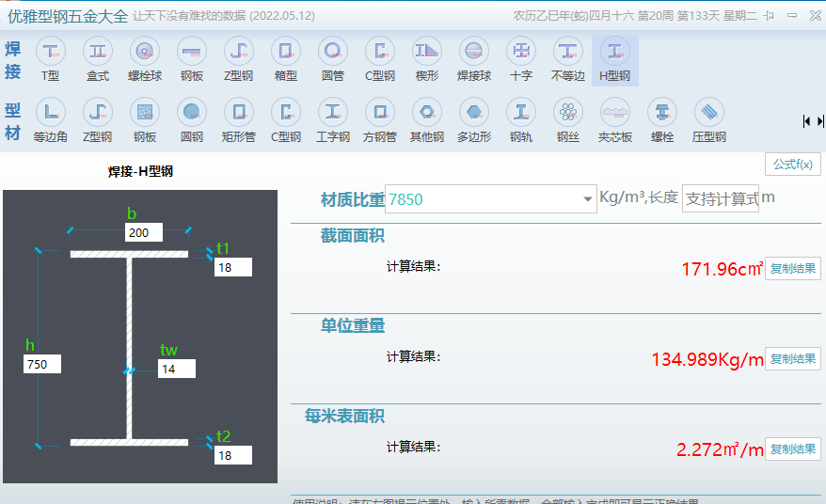Screen dimensions: 826x504
Task: Close the application window
Action: pyautogui.click(x=816, y=15)
